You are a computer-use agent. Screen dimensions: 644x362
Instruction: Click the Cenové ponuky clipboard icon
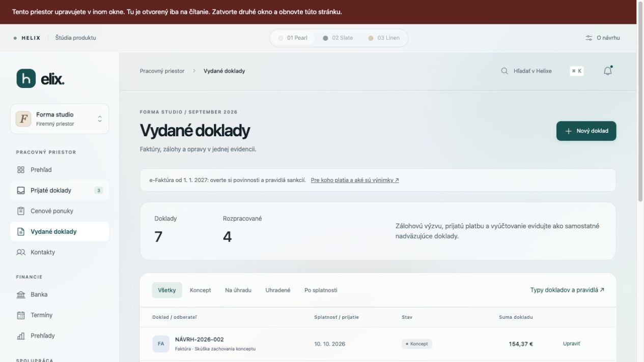click(x=21, y=211)
